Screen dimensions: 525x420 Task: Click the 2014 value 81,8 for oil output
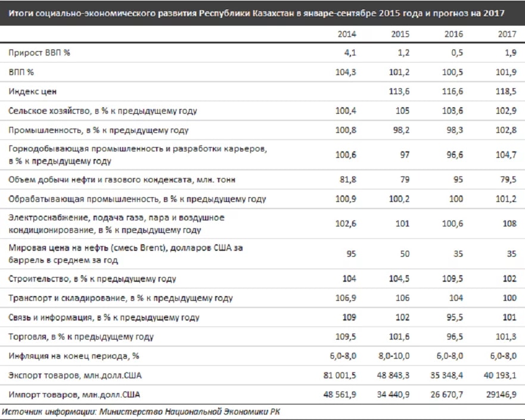(x=348, y=180)
